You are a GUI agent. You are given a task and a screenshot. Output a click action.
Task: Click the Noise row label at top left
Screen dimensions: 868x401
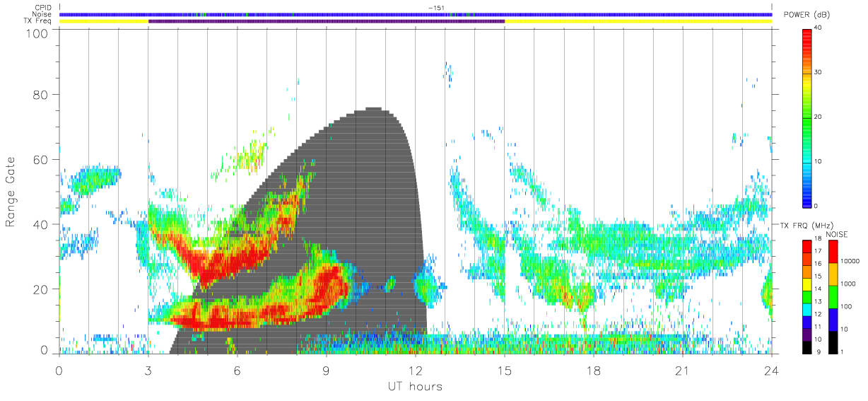pyautogui.click(x=42, y=14)
